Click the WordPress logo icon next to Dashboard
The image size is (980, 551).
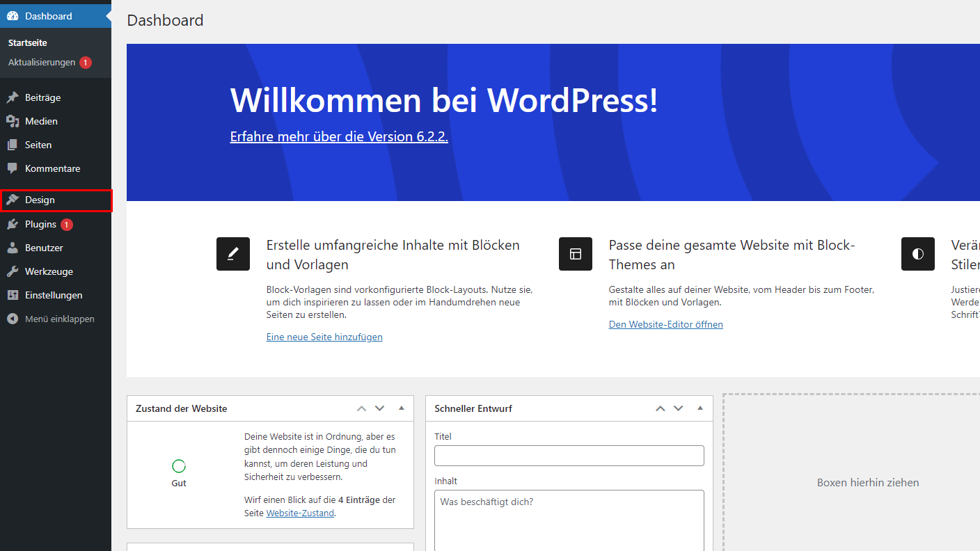(12, 15)
